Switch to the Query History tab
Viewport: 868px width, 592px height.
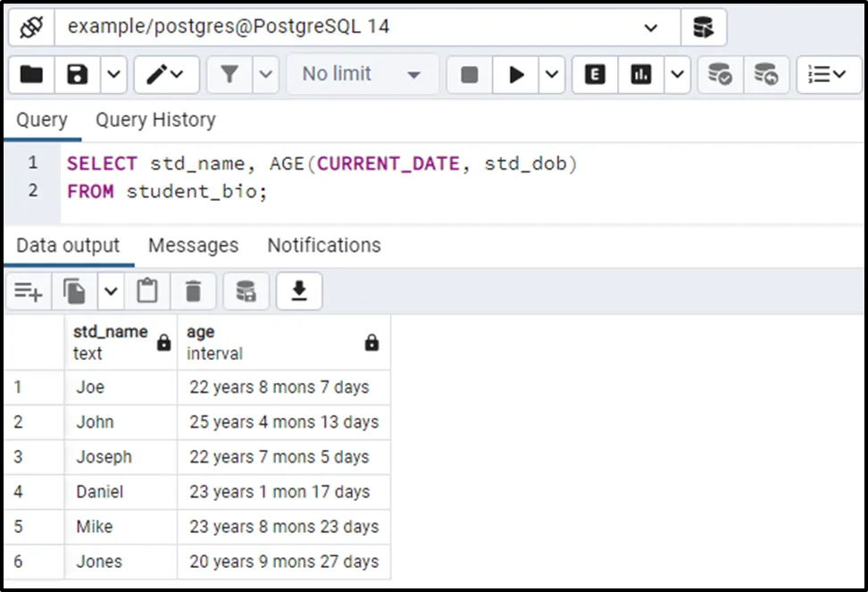click(155, 120)
